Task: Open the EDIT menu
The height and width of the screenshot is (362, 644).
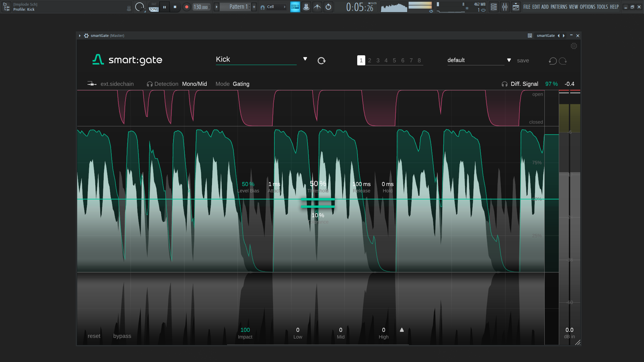Action: coord(536,7)
